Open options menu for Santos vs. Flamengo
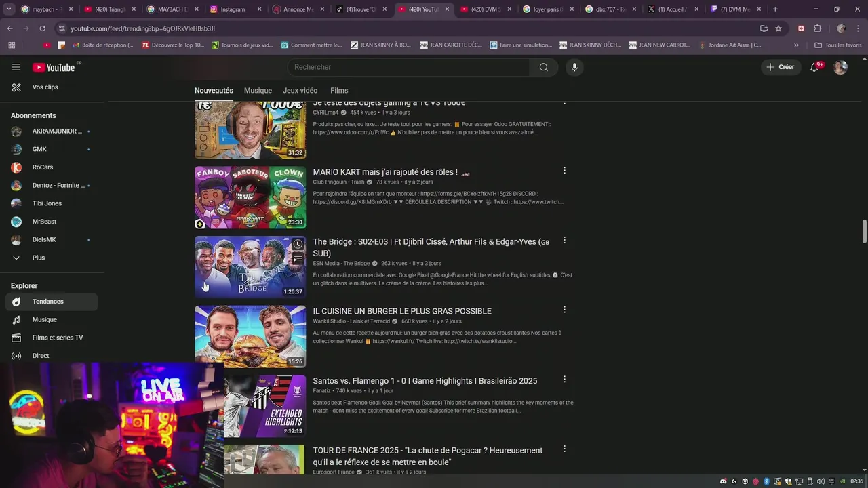Viewport: 868px width, 488px height. [x=564, y=380]
